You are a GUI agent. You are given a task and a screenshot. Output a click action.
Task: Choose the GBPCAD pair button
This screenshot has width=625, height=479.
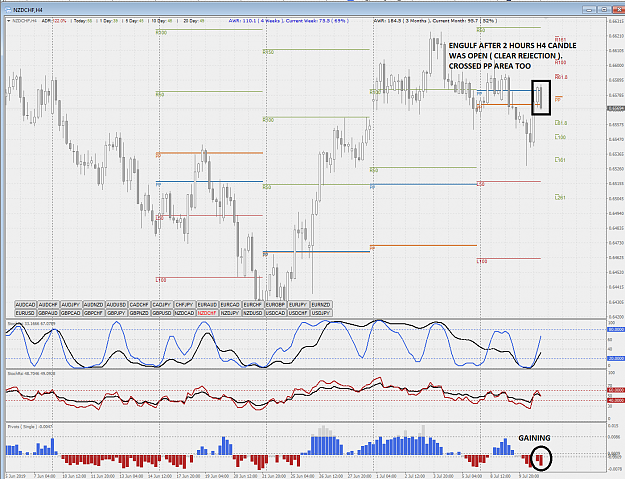click(71, 313)
